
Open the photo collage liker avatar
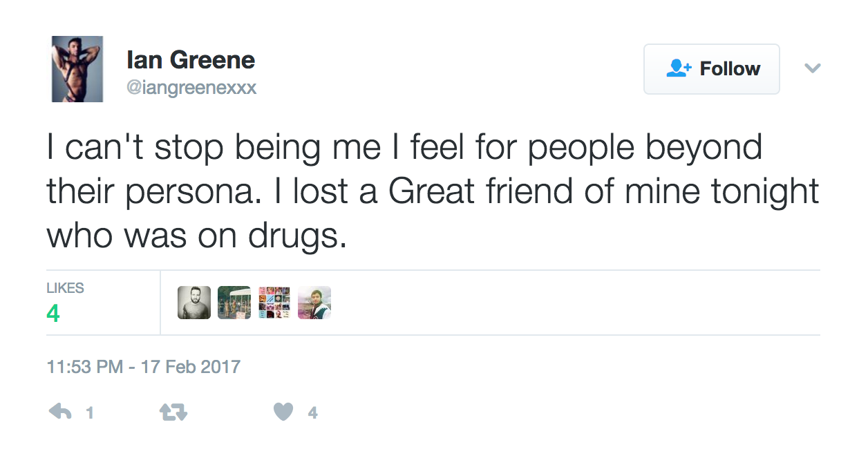[274, 303]
